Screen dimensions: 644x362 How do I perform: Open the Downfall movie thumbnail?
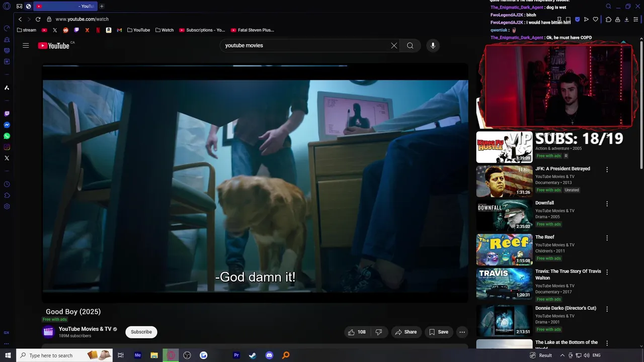[504, 216]
